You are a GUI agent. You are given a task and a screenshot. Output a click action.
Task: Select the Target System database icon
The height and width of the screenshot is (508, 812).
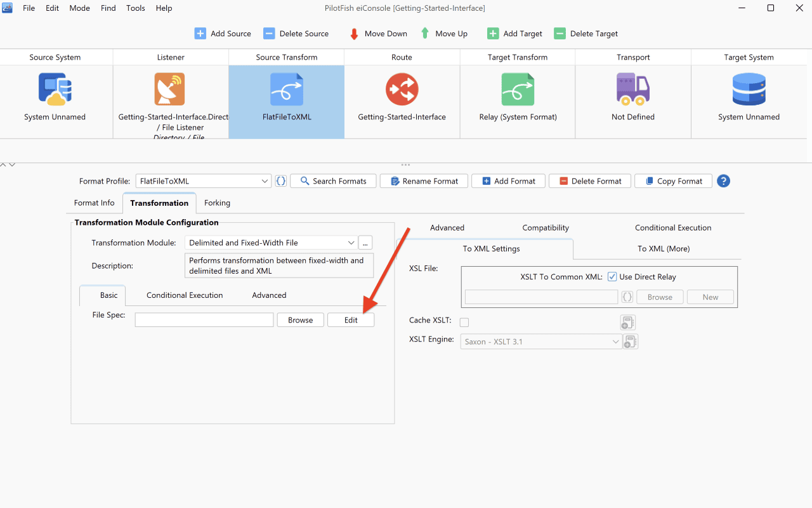[x=749, y=89]
